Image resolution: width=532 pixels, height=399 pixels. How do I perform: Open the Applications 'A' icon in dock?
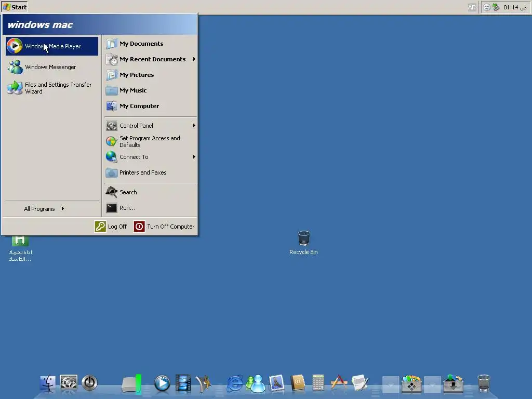point(339,383)
